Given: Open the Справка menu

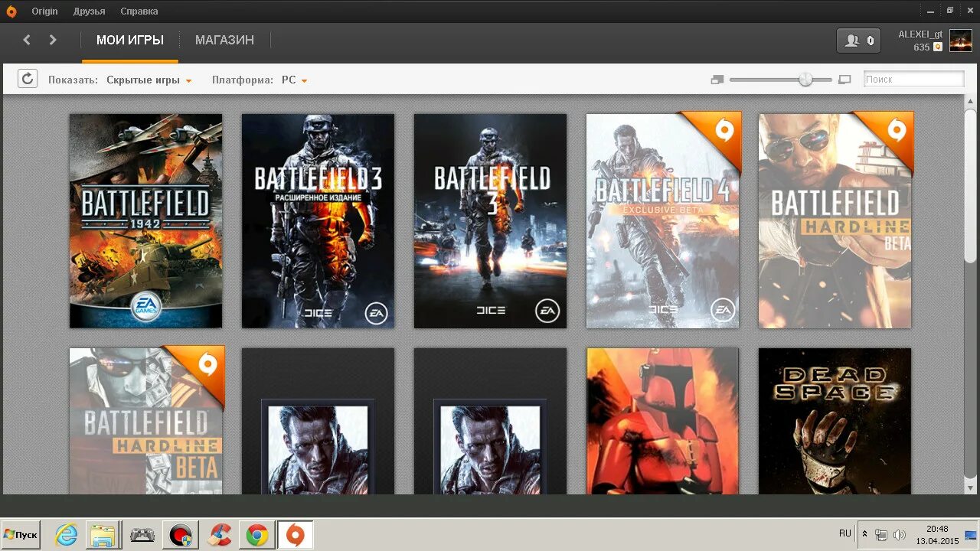Looking at the screenshot, I should coord(139,11).
